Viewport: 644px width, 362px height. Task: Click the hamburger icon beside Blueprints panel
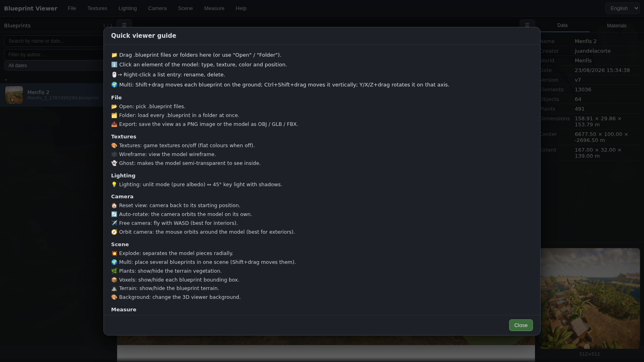click(124, 25)
